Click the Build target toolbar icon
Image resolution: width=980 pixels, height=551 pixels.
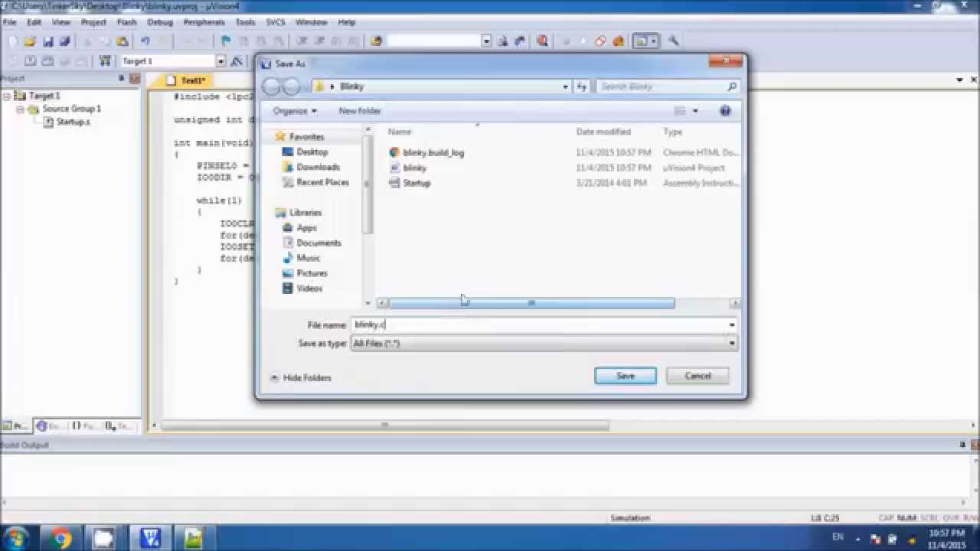tap(30, 61)
